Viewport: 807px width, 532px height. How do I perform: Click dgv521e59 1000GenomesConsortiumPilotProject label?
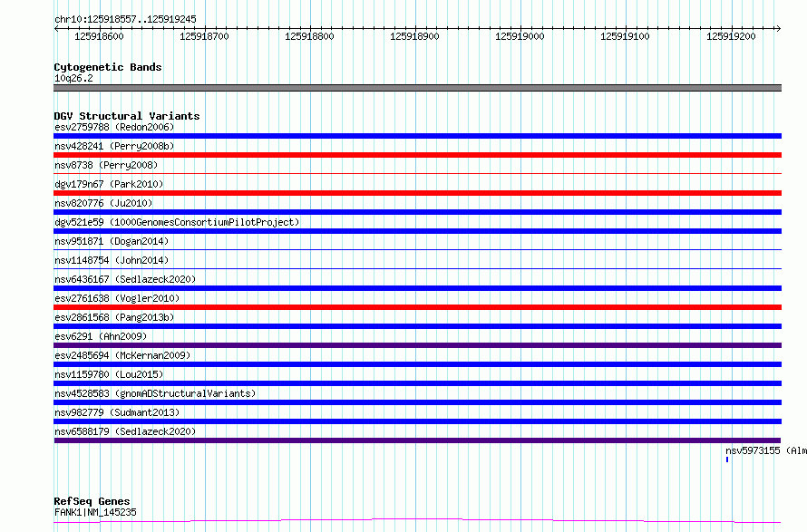(177, 222)
